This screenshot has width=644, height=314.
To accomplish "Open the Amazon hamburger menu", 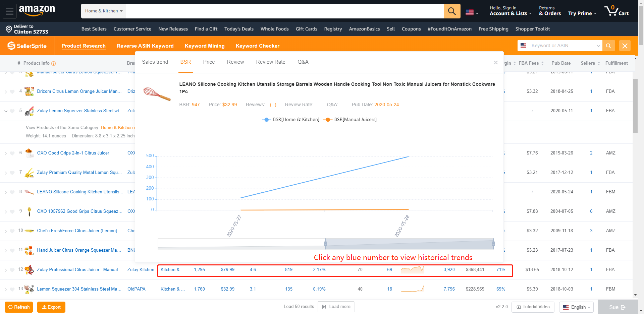I will click(10, 11).
